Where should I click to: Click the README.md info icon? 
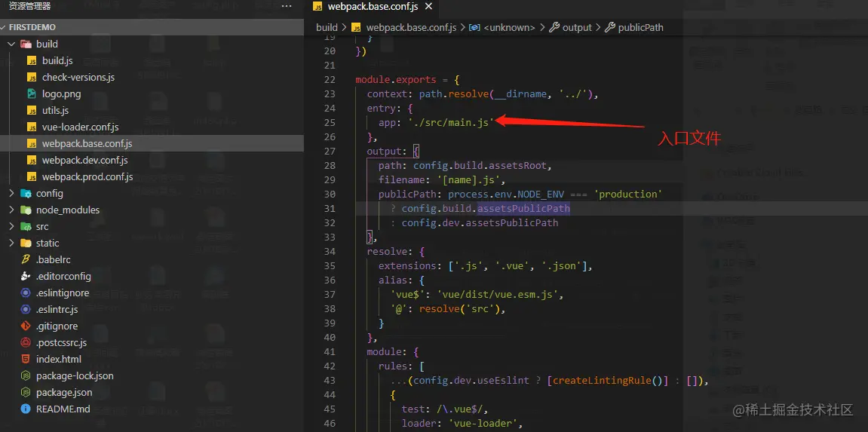26,409
